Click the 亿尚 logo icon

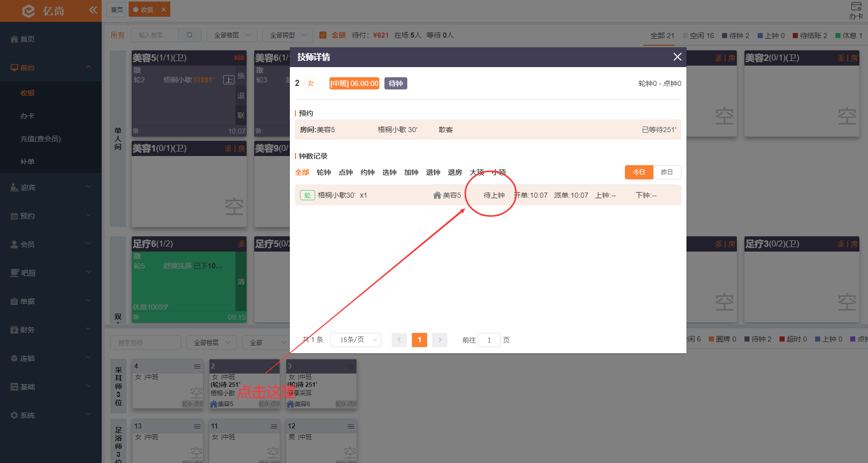point(28,11)
